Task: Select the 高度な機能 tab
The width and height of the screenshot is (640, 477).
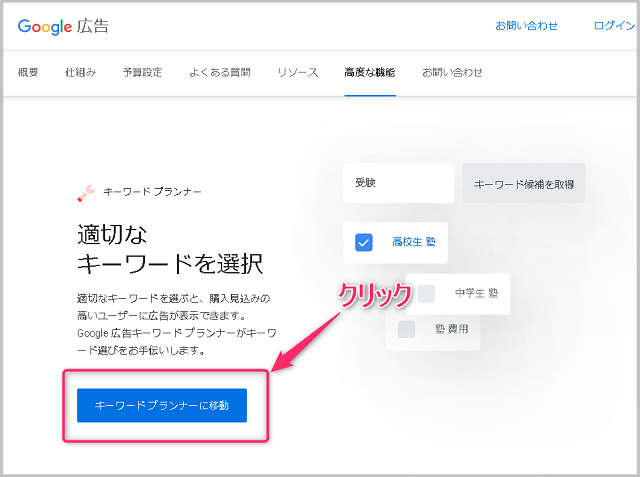Action: tap(370, 73)
